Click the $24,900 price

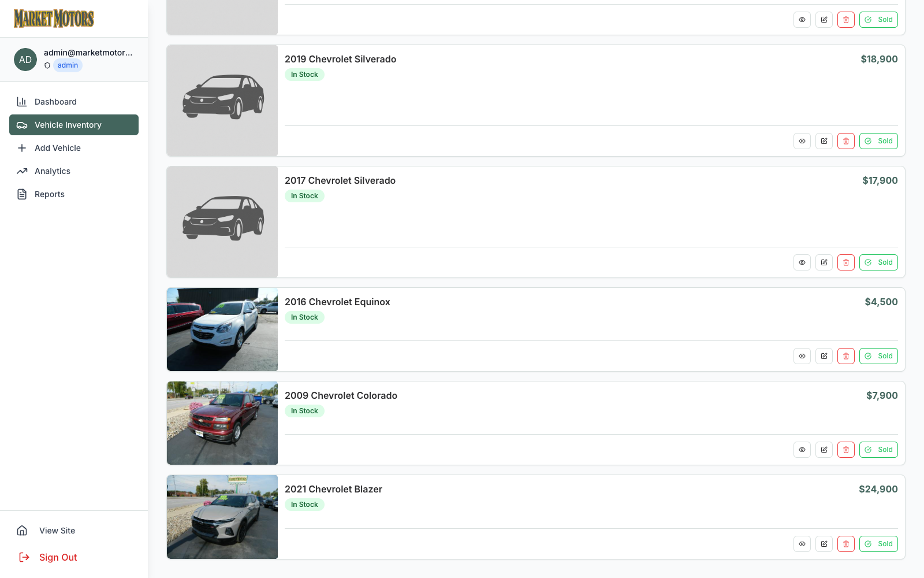pos(878,489)
